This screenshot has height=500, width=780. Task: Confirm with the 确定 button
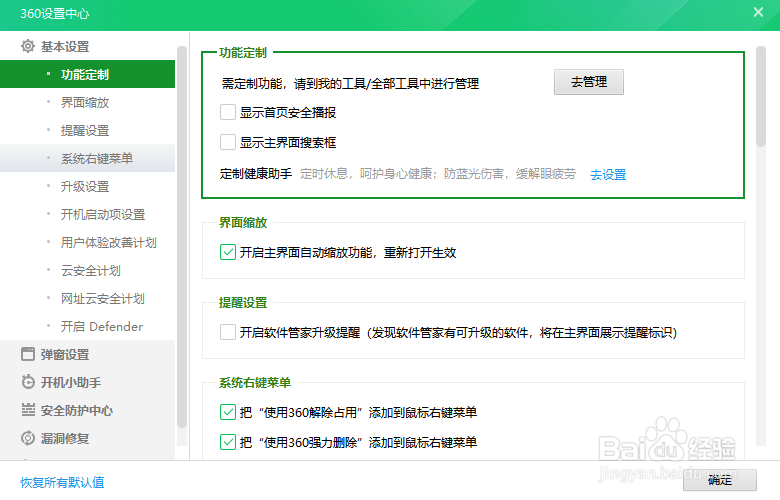click(719, 481)
